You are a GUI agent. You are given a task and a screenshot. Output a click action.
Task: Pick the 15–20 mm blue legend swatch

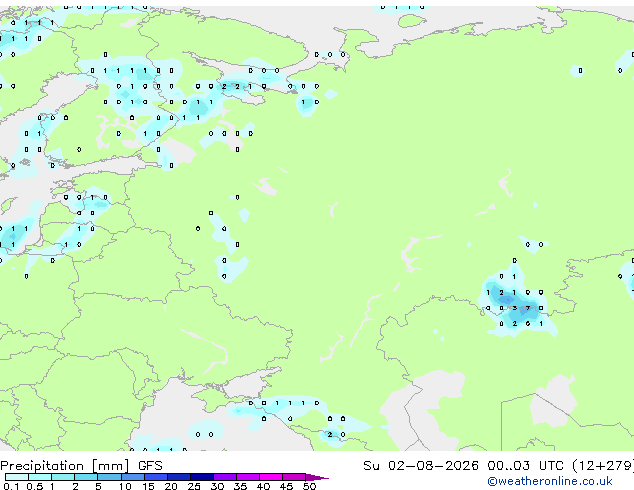(155, 477)
